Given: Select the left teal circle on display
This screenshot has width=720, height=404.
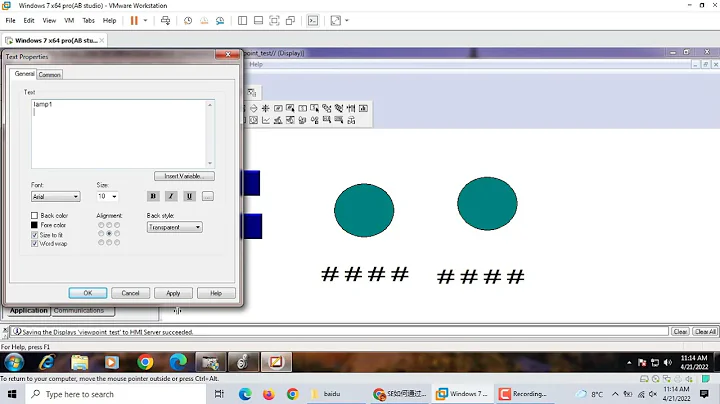Looking at the screenshot, I should 364,210.
